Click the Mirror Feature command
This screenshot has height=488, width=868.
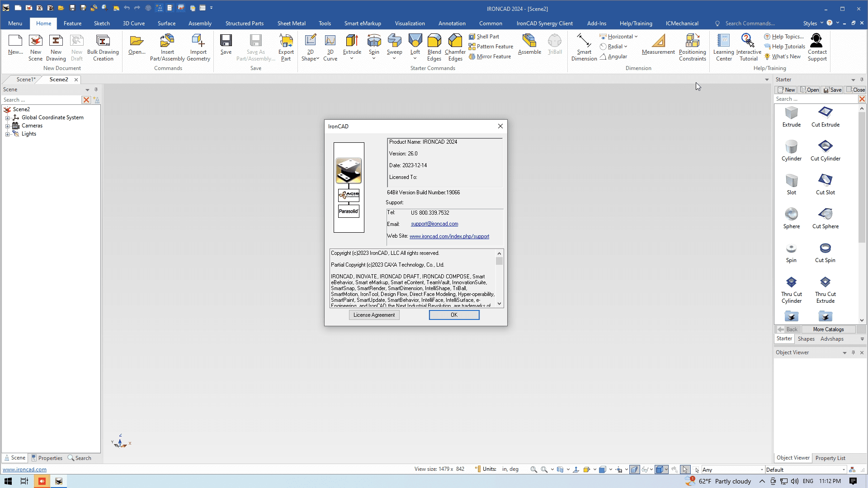tap(490, 56)
